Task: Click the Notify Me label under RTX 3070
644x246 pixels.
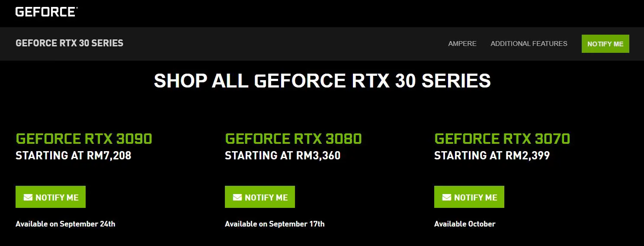Action: pyautogui.click(x=476, y=197)
